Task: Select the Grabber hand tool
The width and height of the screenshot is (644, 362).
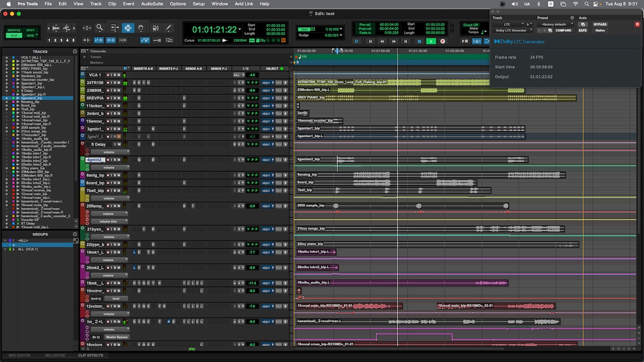Action: pos(141,28)
